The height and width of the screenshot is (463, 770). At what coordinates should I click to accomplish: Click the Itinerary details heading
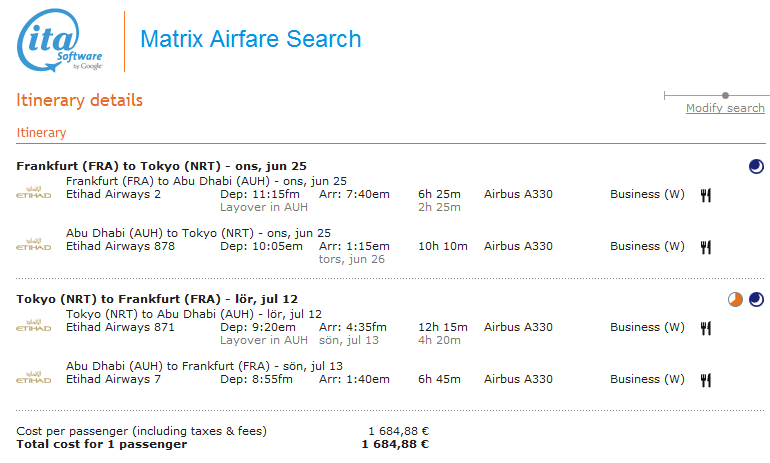coord(79,100)
